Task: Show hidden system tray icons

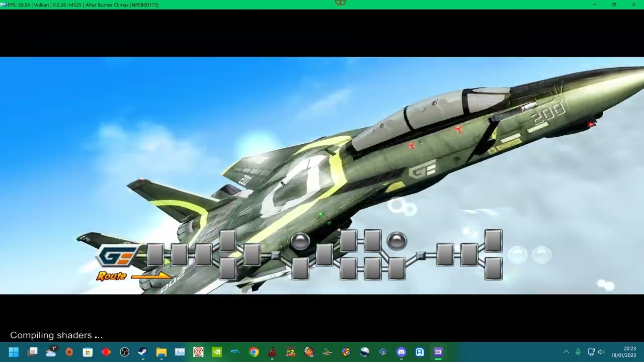Action: pos(566,352)
